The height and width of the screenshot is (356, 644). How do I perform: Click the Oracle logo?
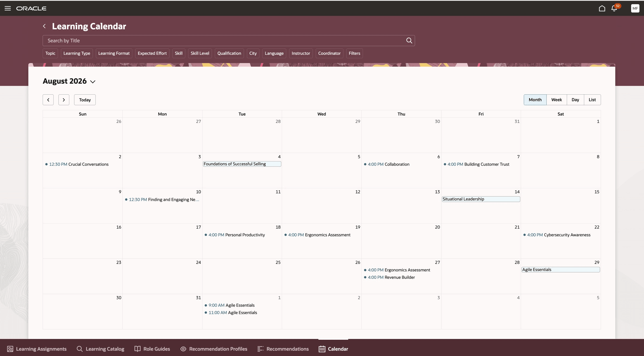coord(31,8)
